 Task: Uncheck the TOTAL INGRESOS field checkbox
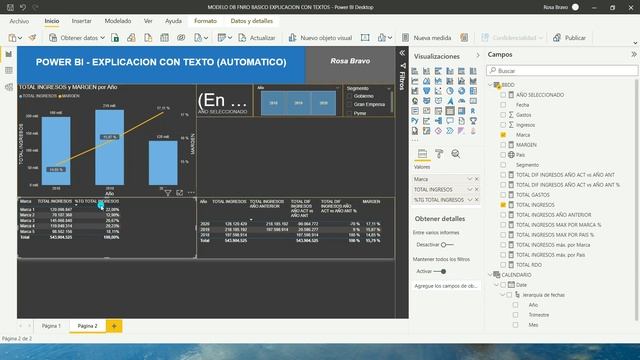(503, 205)
